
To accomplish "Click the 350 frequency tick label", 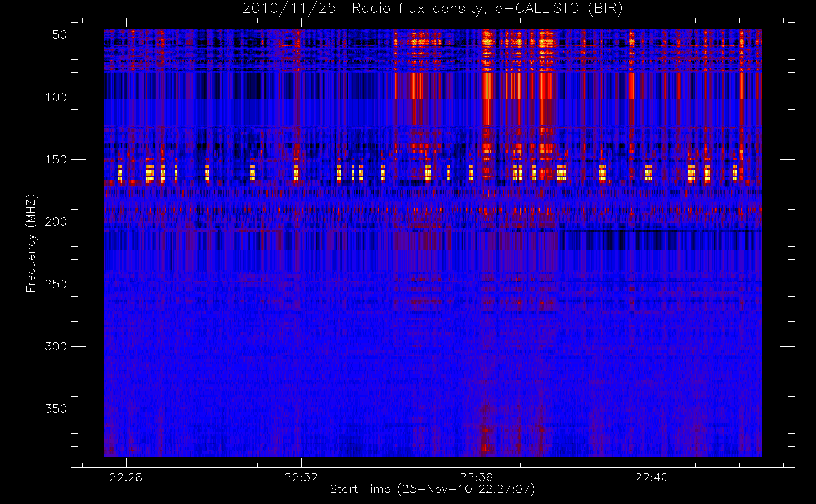I will point(56,408).
